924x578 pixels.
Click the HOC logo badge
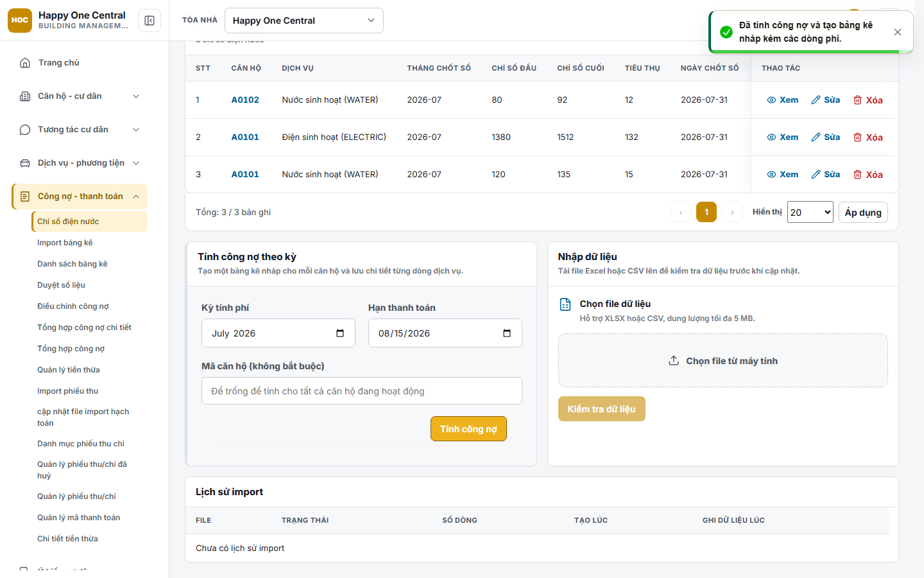[20, 21]
